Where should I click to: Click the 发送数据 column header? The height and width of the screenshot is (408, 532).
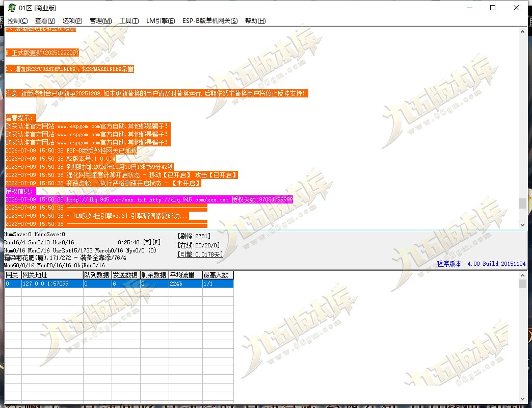(126, 275)
